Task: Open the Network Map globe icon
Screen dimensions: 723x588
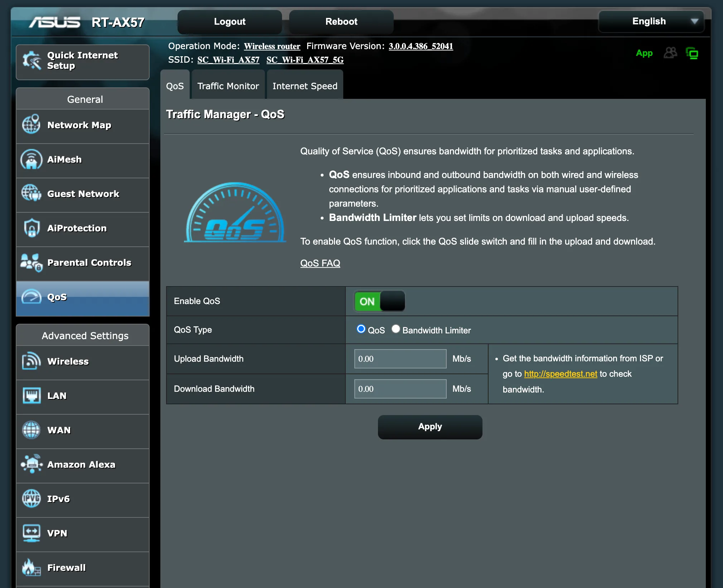Action: coord(31,124)
